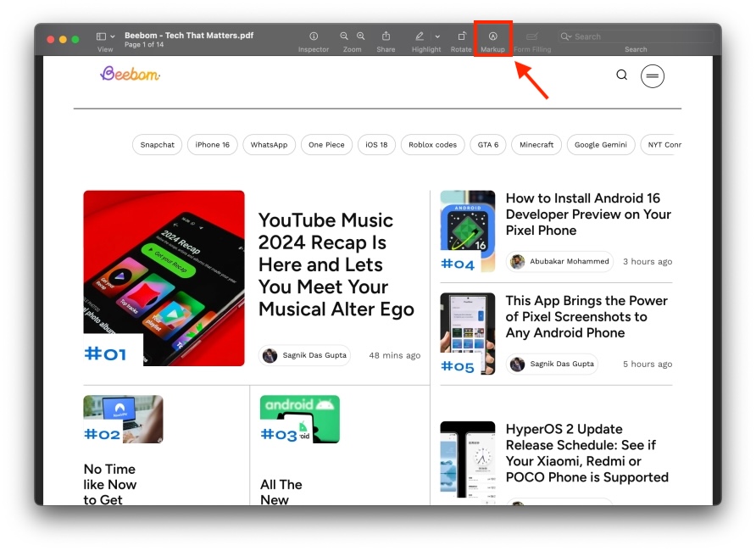
Task: Open the sidebar View button
Action: tap(101, 36)
